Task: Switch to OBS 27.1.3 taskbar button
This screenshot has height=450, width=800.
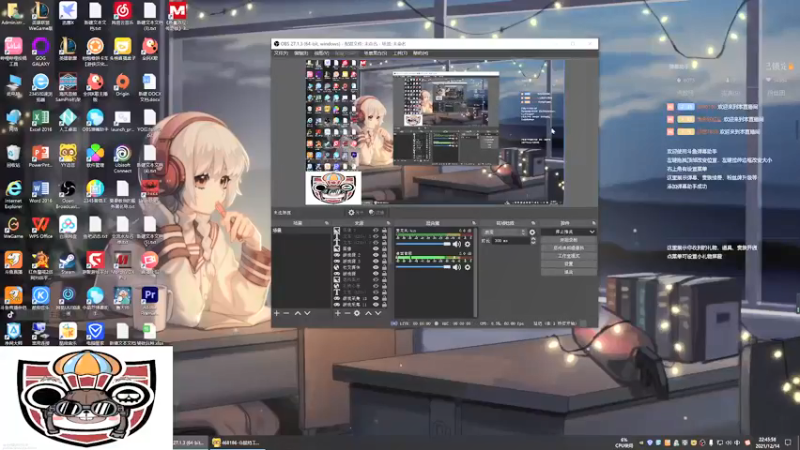Action: tap(188, 442)
